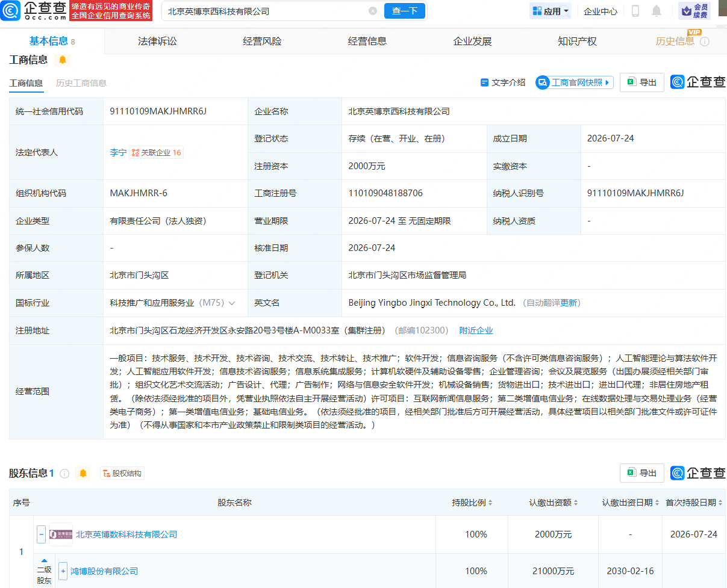Open the notifications bell in header
Image resolution: width=727 pixels, height=588 pixels.
pyautogui.click(x=657, y=11)
